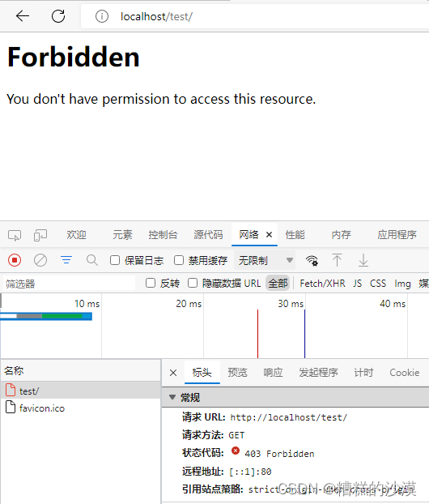Filter by CSS requests
The width and height of the screenshot is (429, 504).
378,283
